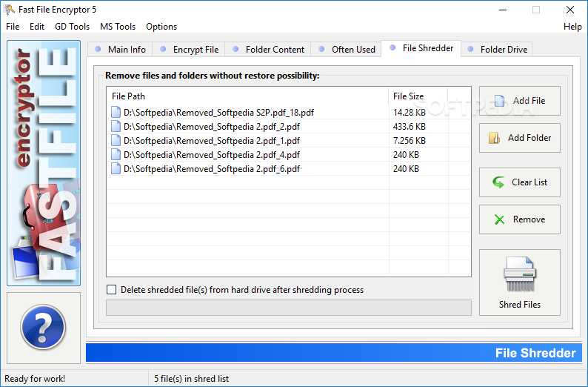Click the app icon in the title bar
Viewport: 588px width, 387px height.
(x=9, y=10)
